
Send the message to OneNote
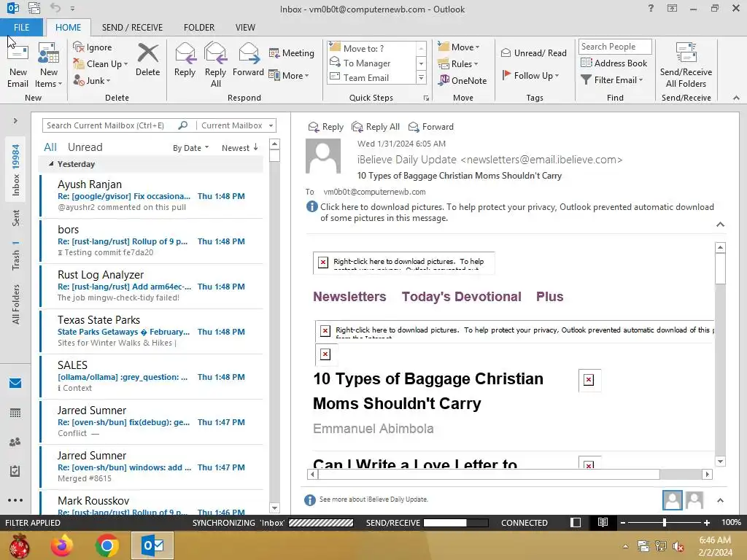462,80
